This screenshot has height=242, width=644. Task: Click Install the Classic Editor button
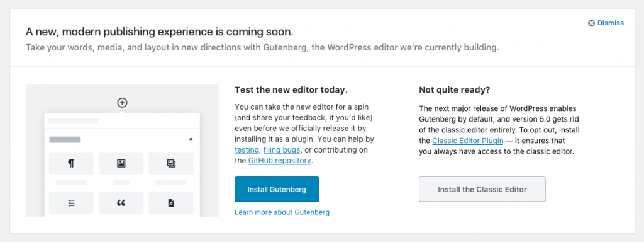coord(482,189)
